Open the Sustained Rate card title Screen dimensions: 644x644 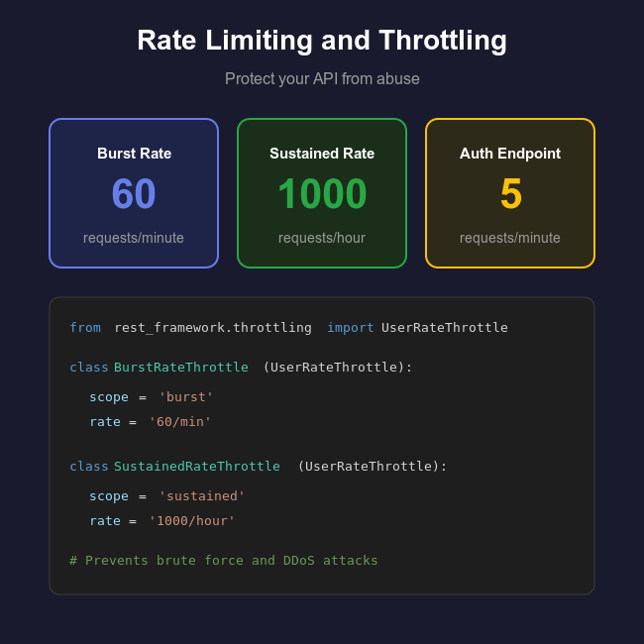322,154
